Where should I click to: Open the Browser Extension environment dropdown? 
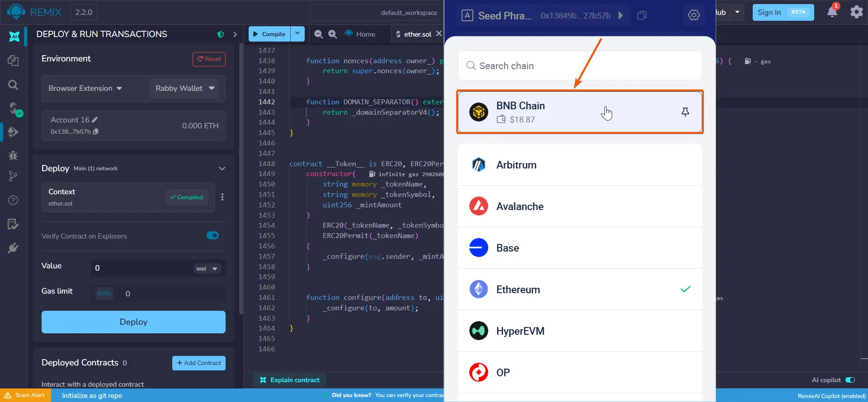(x=85, y=89)
